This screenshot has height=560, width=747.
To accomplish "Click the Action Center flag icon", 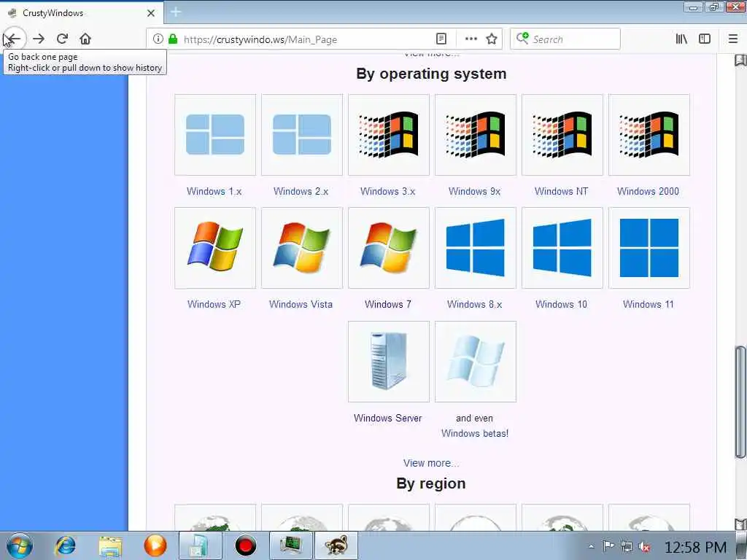I will (608, 546).
